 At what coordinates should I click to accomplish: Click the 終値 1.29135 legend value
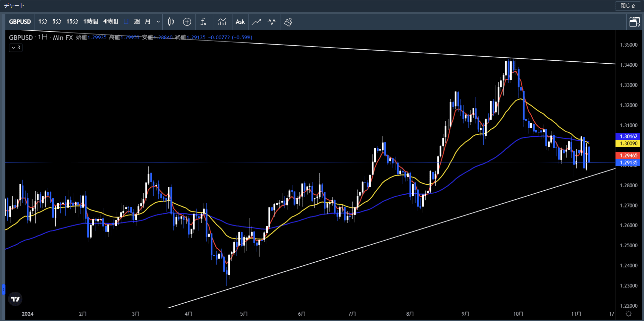(190, 38)
